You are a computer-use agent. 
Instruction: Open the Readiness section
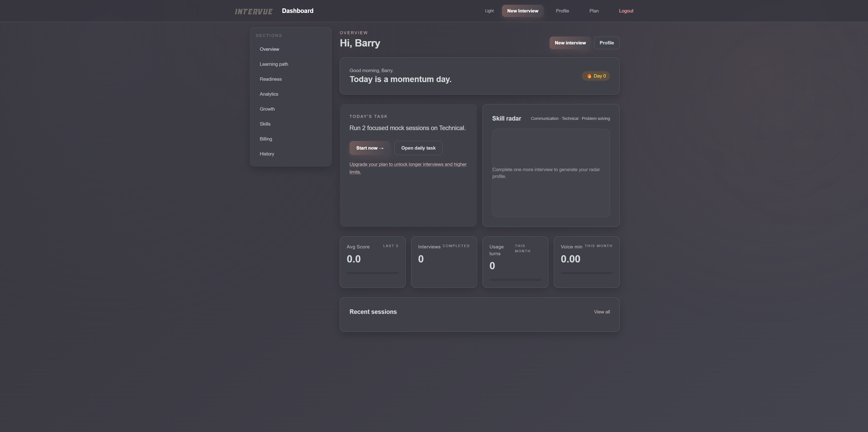pyautogui.click(x=271, y=79)
